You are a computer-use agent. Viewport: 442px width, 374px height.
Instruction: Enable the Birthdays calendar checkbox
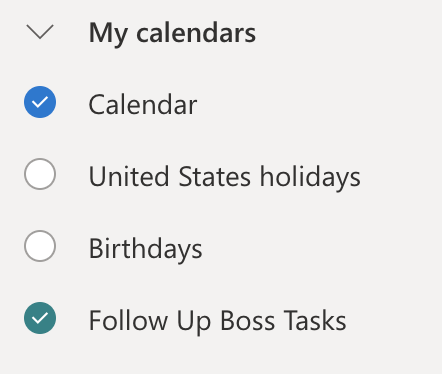[40, 246]
